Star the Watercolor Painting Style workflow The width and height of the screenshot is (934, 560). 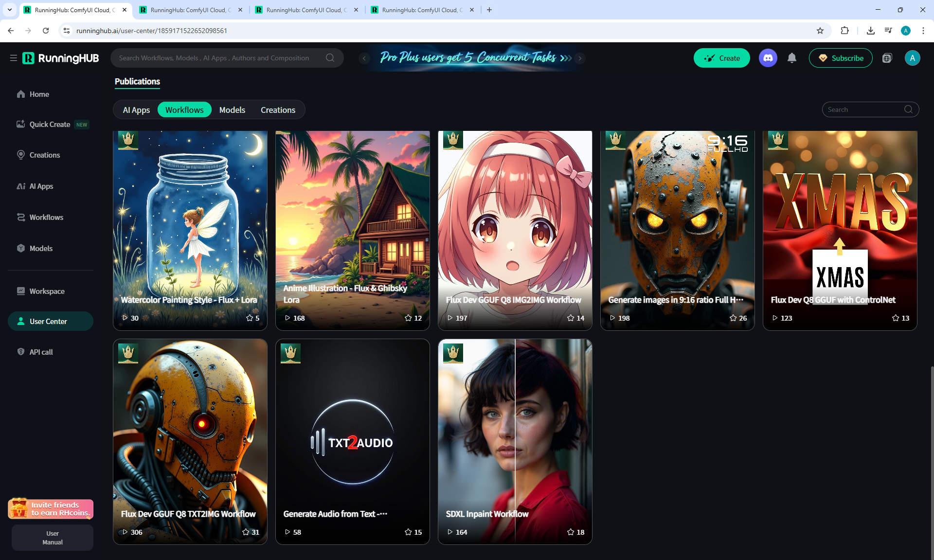(250, 318)
